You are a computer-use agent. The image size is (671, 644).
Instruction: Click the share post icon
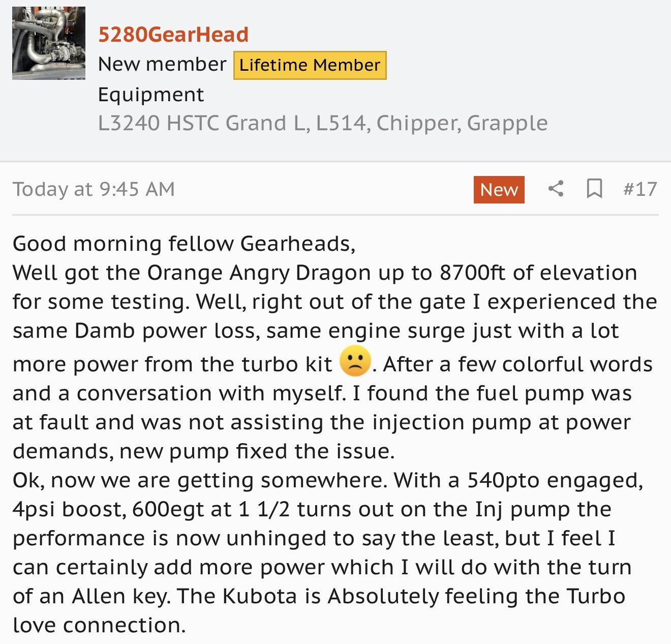tap(556, 189)
